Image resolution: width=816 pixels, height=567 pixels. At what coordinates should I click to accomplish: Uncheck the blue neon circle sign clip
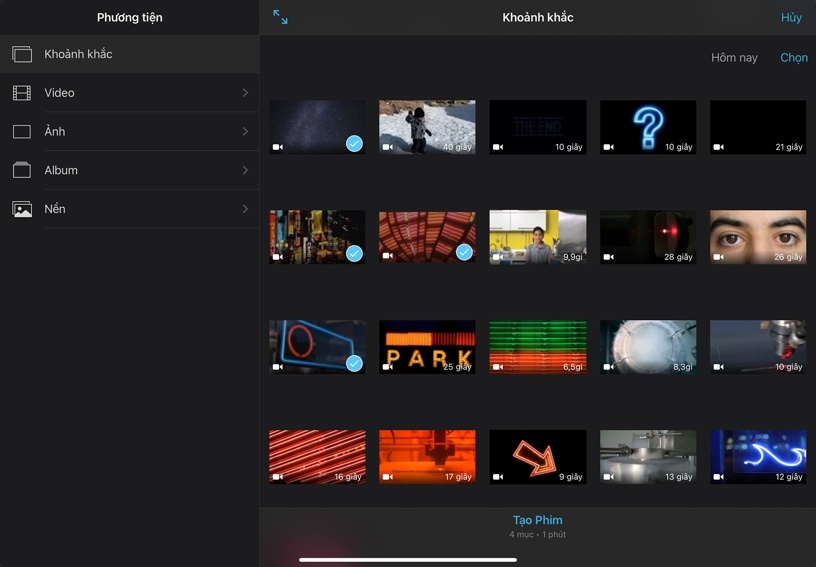click(x=354, y=364)
